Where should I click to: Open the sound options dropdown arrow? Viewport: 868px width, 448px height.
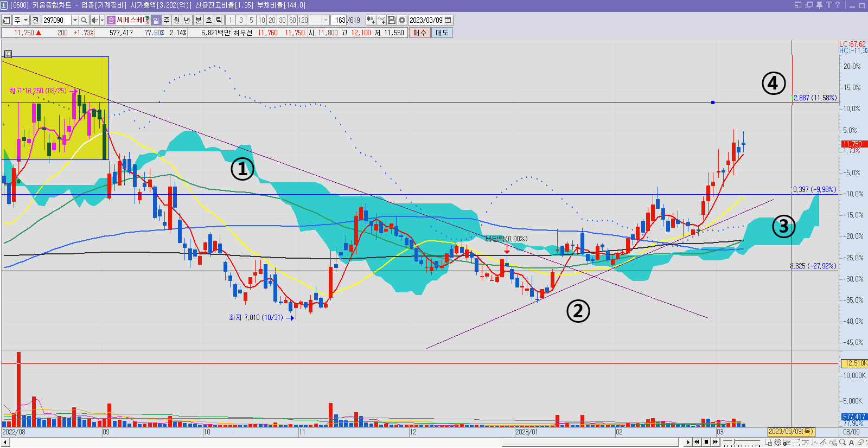point(102,20)
